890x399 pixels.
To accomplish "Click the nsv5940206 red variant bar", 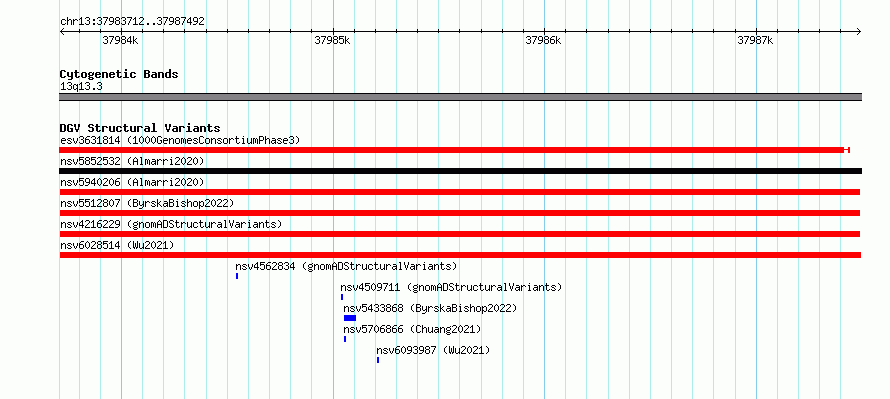I will point(460,192).
